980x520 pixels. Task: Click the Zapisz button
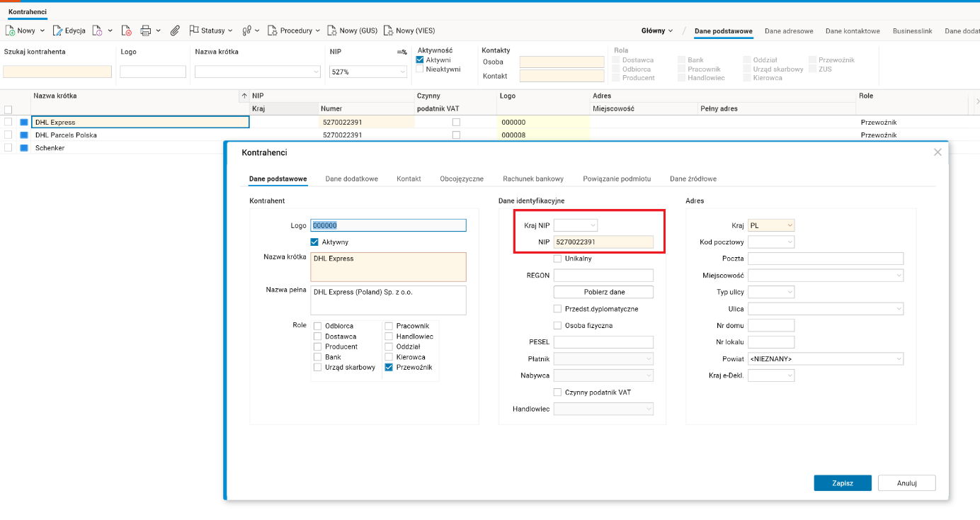tap(842, 483)
